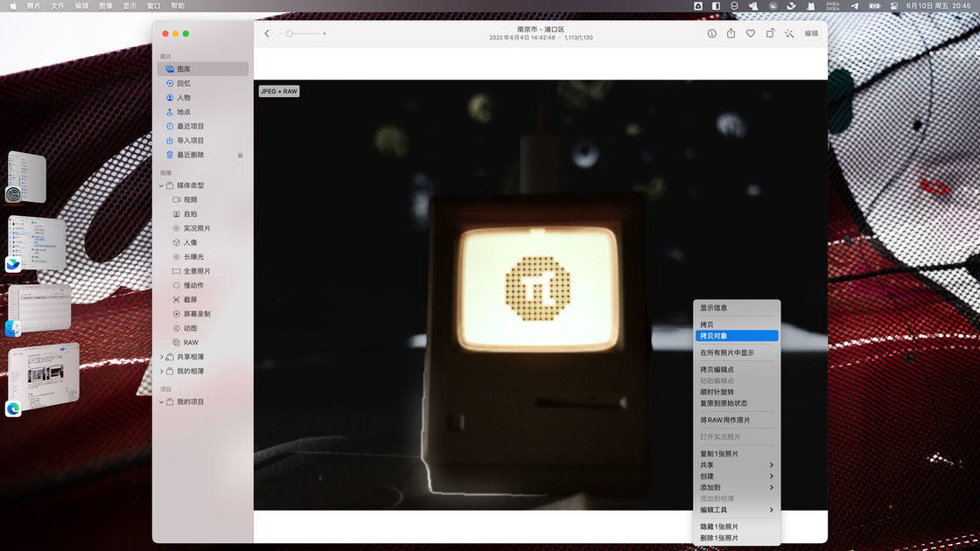Choose 拷贝编辑点 in context menu
Image resolution: width=980 pixels, height=551 pixels.
pos(737,370)
